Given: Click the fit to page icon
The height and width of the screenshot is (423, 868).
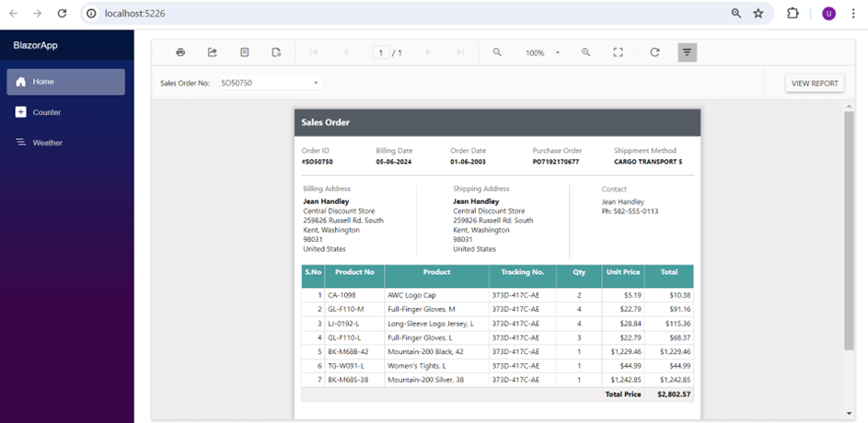Looking at the screenshot, I should click(x=619, y=52).
